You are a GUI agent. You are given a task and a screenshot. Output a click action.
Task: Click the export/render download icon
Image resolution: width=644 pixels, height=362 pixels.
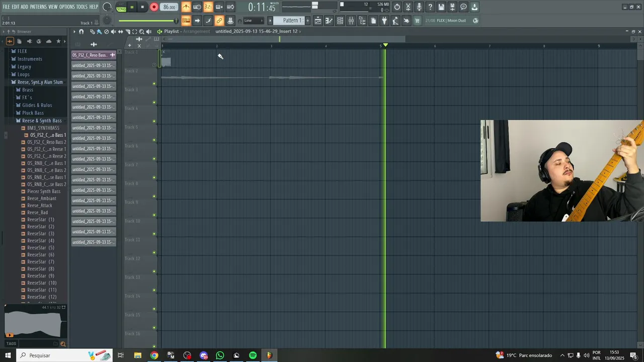pyautogui.click(x=474, y=7)
